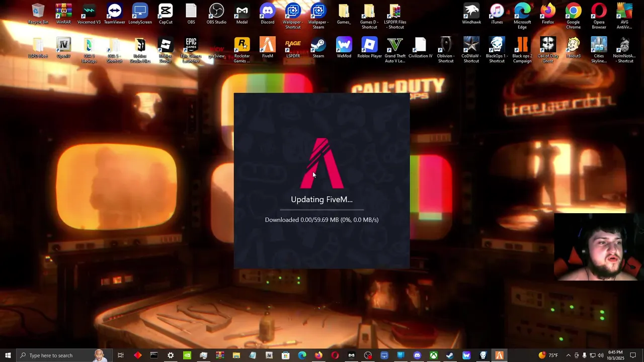Select the Rockstar Games Launcher icon
The height and width of the screenshot is (362, 644).
click(x=242, y=50)
